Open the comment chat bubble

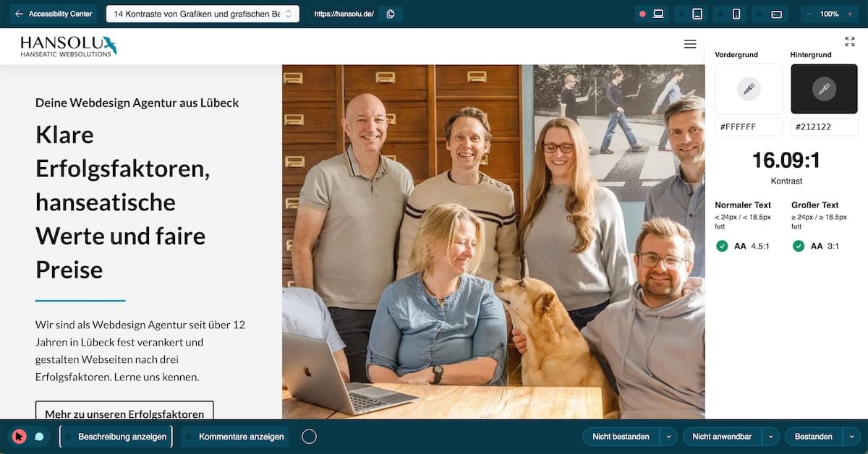coord(38,436)
